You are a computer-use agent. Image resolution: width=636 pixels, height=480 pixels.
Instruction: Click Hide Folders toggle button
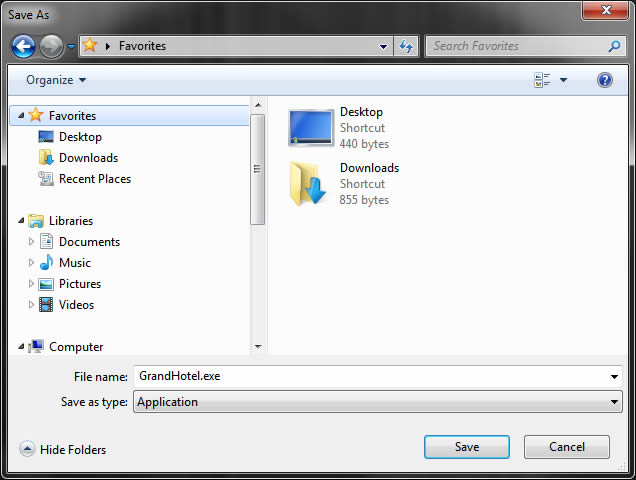63,449
